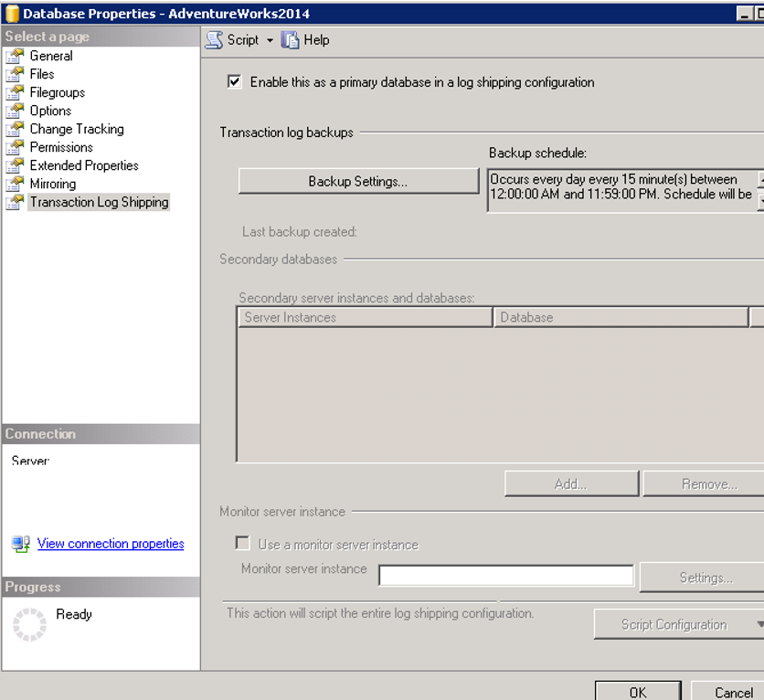Click the Progress section header
Image resolution: width=764 pixels, height=700 pixels.
coord(101,587)
